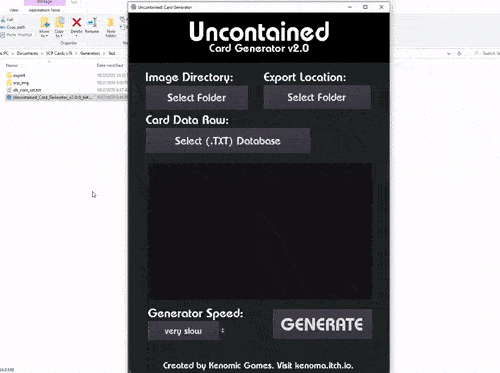
Task: Open the Application Tools ribbon tab
Action: [x=44, y=10]
